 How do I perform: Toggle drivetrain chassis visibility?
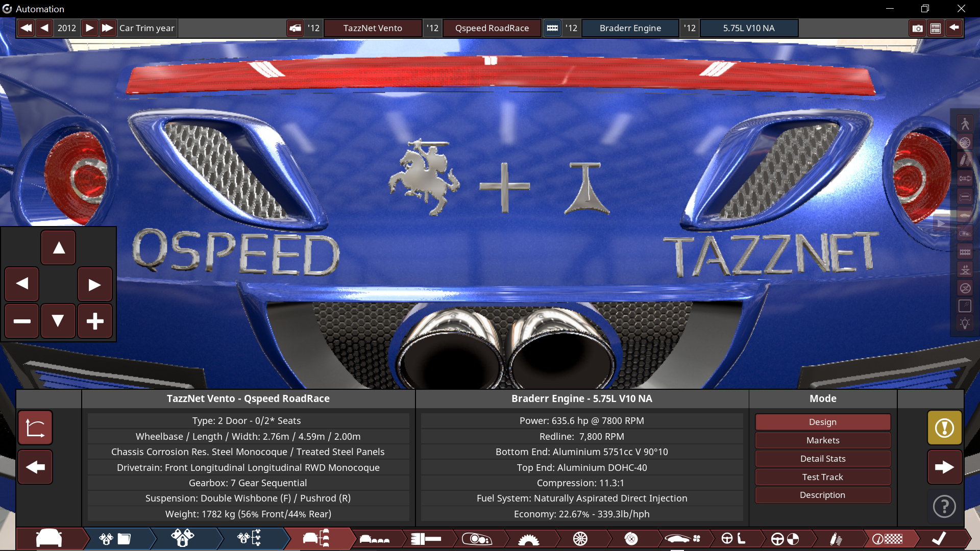(965, 179)
